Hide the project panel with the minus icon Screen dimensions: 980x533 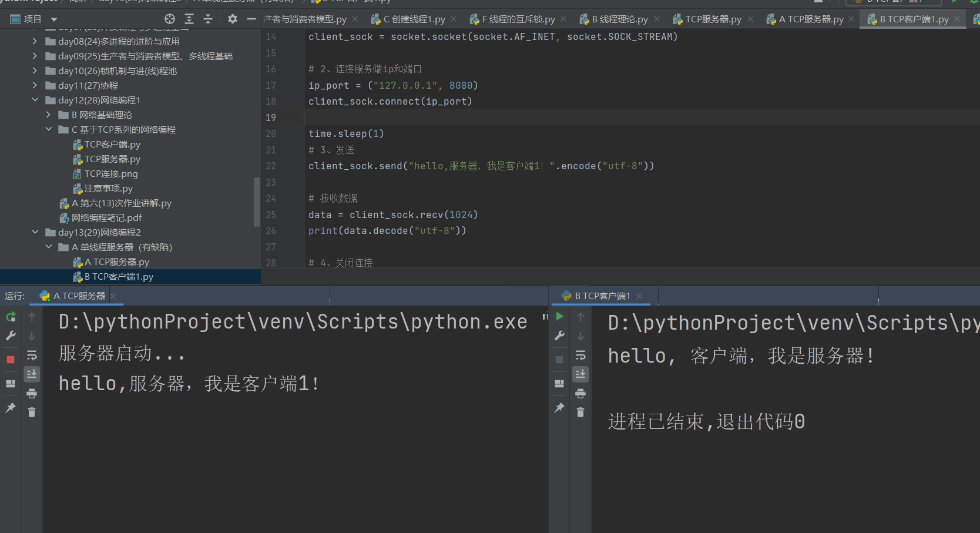pyautogui.click(x=251, y=19)
